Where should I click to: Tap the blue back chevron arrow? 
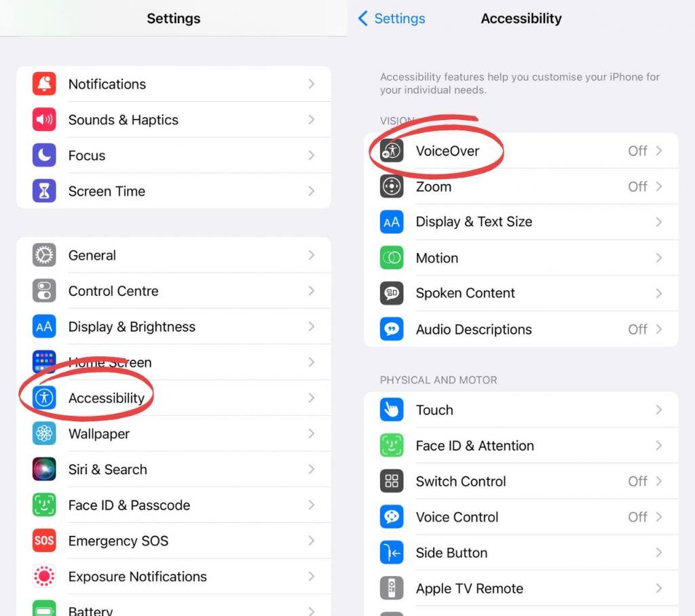[x=362, y=18]
